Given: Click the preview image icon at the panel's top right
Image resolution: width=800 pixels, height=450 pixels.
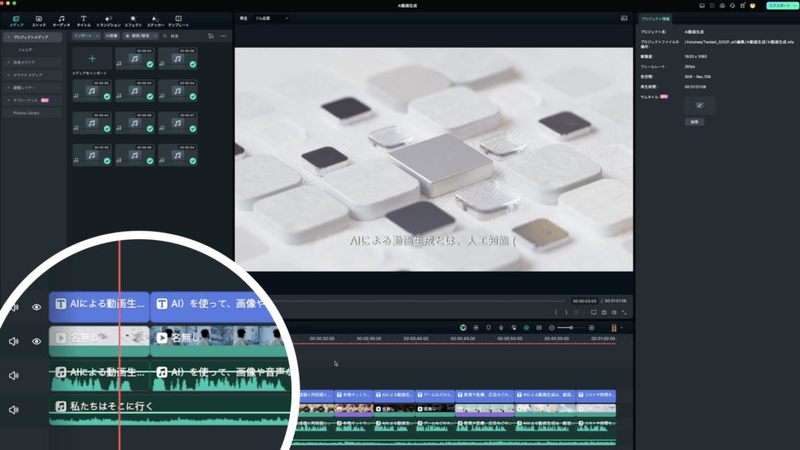Looking at the screenshot, I should pos(624,18).
